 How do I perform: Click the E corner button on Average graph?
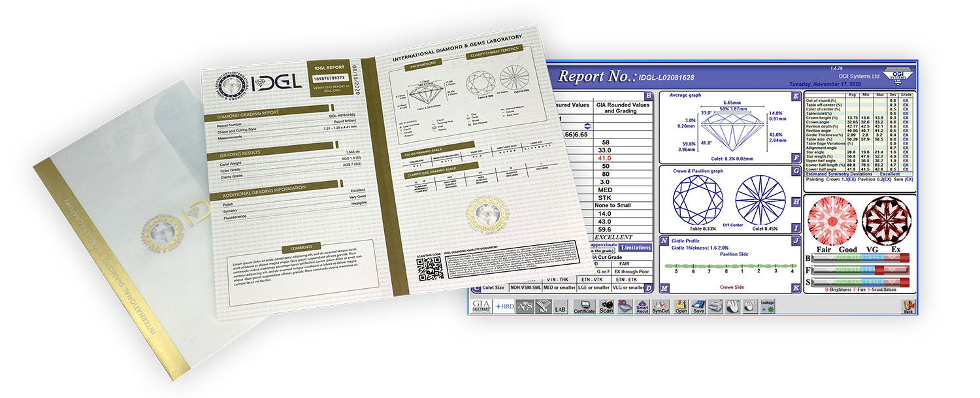click(x=795, y=96)
